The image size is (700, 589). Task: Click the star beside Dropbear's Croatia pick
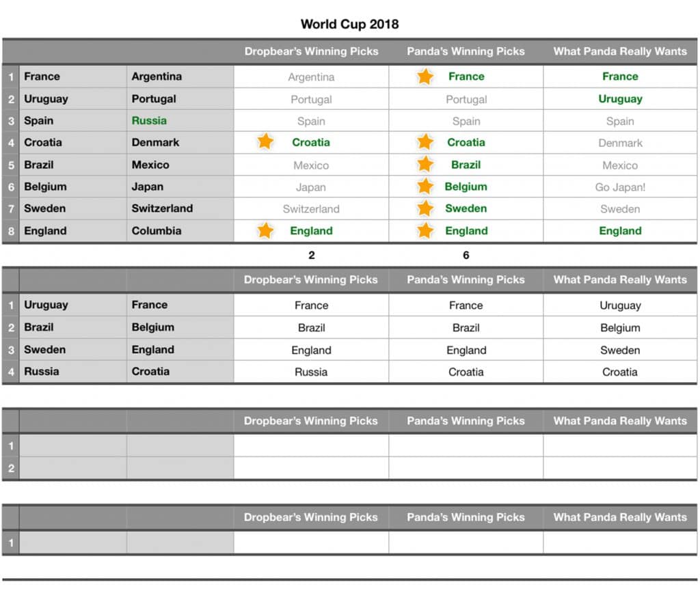tap(265, 142)
